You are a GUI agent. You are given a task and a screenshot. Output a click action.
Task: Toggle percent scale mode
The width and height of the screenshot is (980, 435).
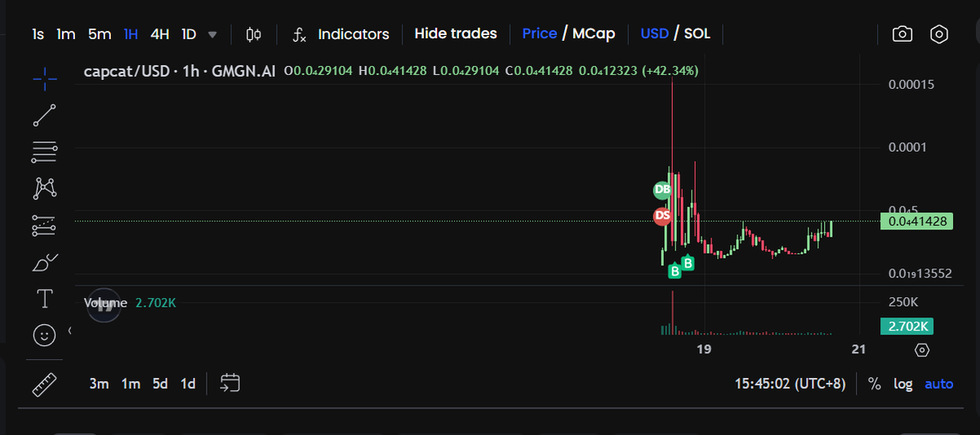click(x=875, y=384)
